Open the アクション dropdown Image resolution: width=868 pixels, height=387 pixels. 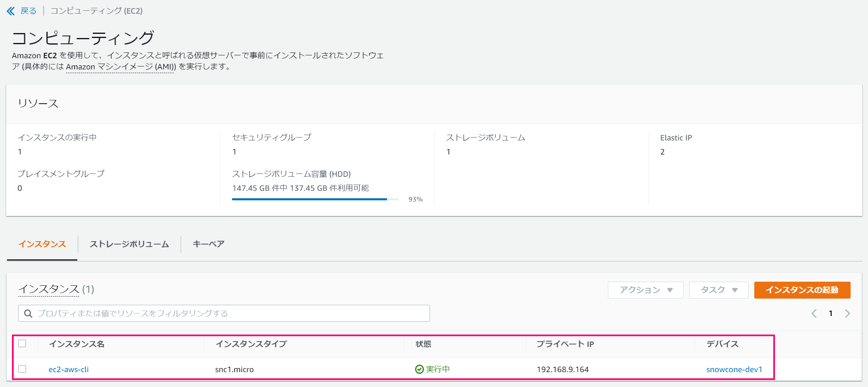pos(645,290)
